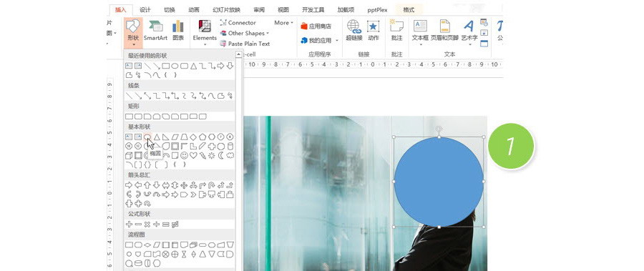Pick the plus sign in 公式形状
Viewport: 644px width, 271px height.
[129, 225]
